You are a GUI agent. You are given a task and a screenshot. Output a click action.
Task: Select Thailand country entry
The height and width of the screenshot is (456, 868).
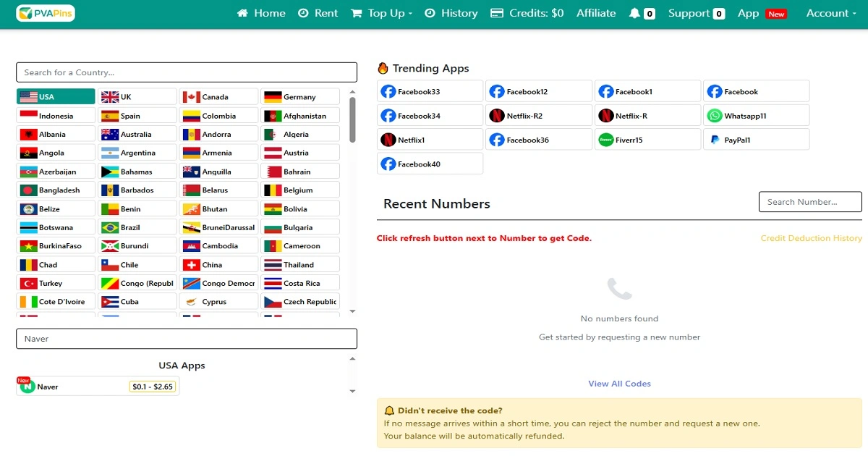click(300, 264)
